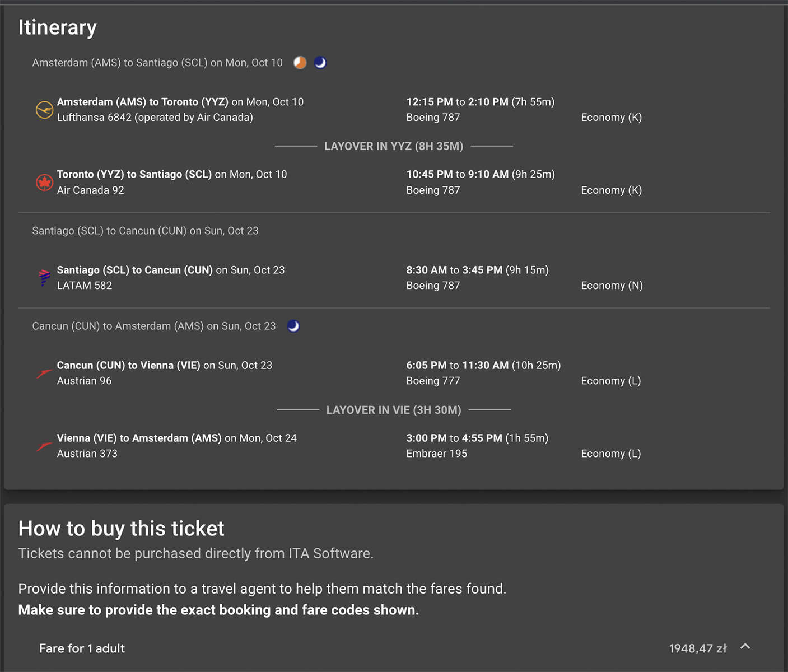The image size is (788, 672).
Task: Click the orange long layover warning icon
Action: tap(300, 63)
